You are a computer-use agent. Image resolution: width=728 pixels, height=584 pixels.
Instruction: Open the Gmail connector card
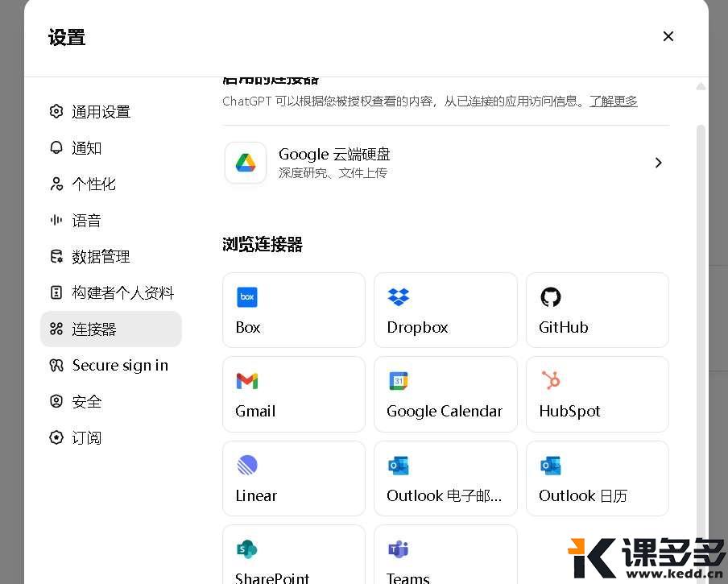294,394
